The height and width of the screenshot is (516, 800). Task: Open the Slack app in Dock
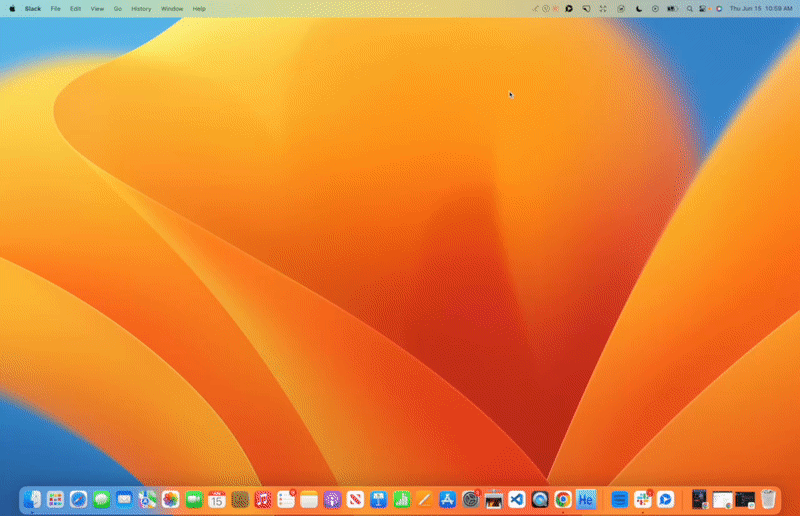pos(643,499)
